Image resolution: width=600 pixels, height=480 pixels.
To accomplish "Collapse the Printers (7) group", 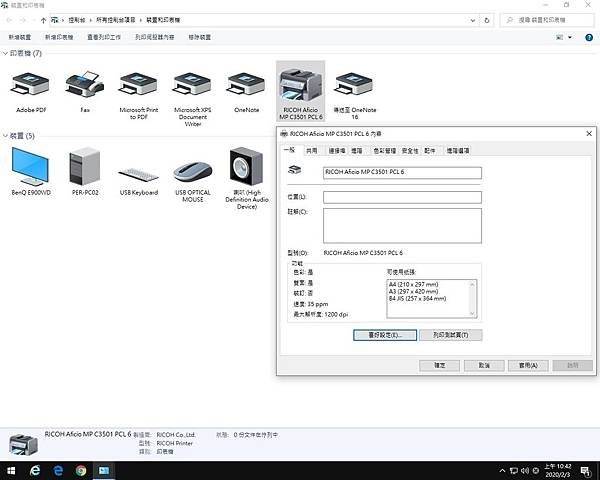I will coord(5,53).
